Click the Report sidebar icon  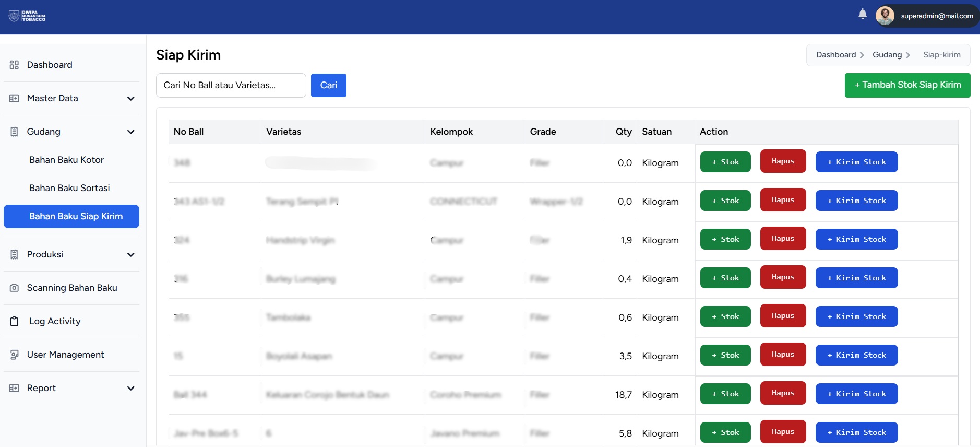14,388
